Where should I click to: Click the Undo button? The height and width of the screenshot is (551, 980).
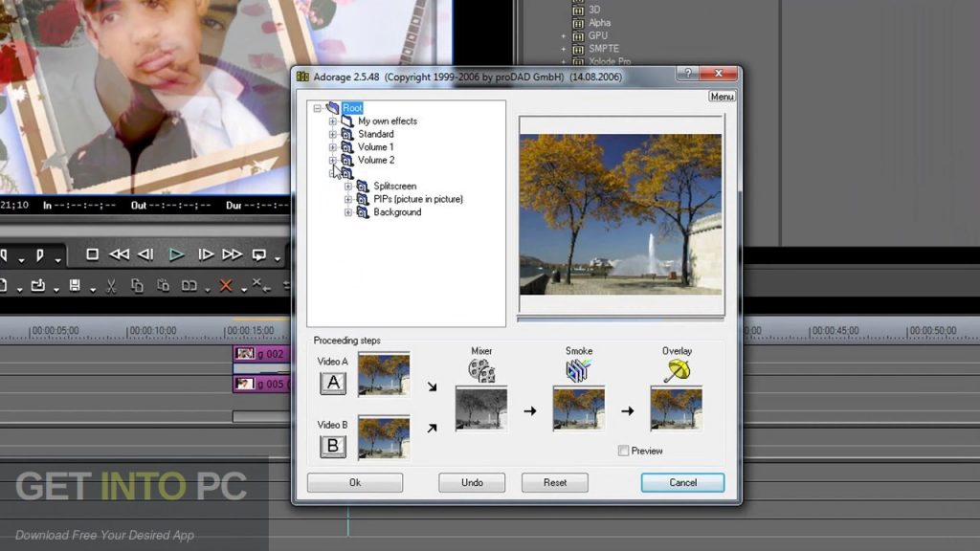coord(472,482)
